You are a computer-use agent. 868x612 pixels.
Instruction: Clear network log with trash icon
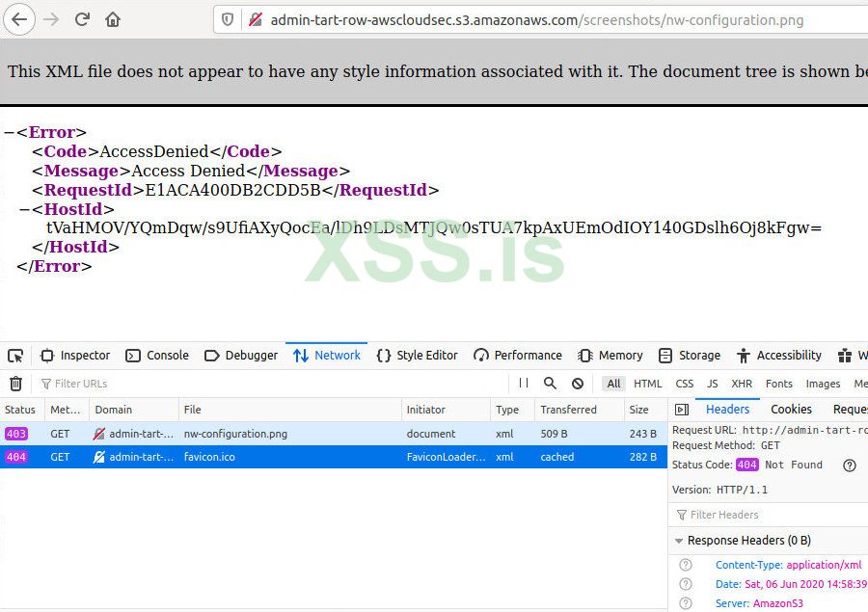point(16,384)
